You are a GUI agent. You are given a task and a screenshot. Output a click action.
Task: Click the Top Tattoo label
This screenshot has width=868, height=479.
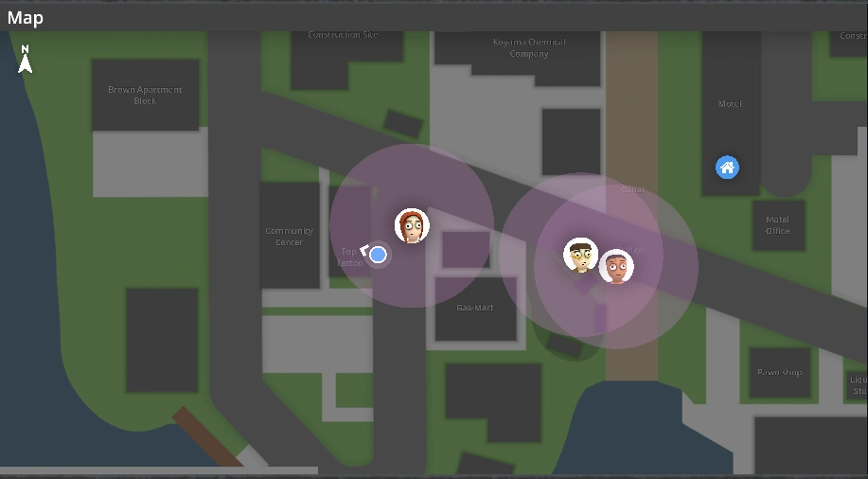click(350, 257)
